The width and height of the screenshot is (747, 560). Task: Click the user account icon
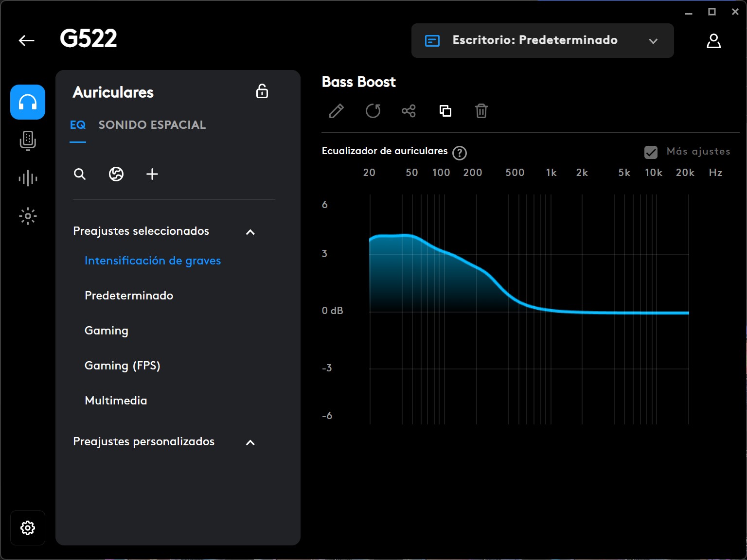coord(713,41)
